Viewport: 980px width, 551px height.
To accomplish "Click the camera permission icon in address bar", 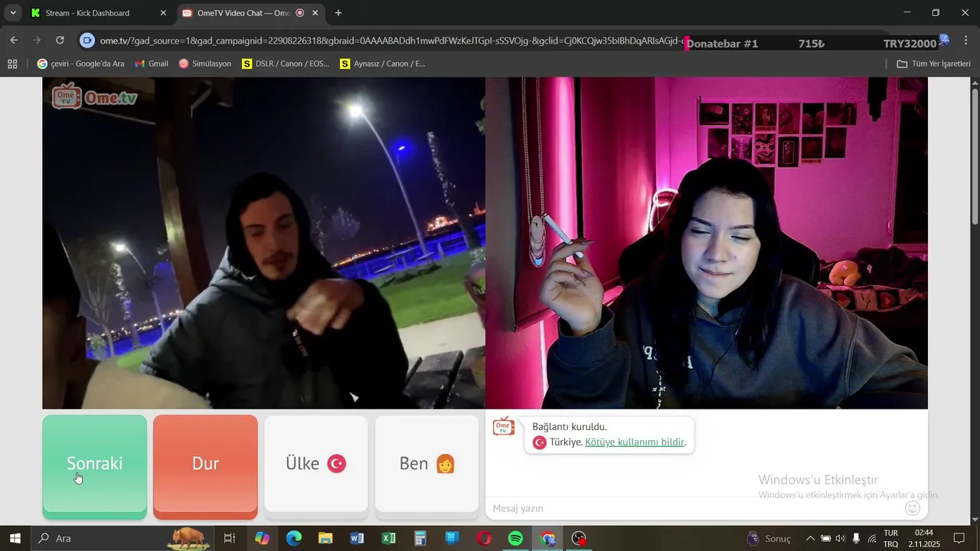I will pos(87,41).
